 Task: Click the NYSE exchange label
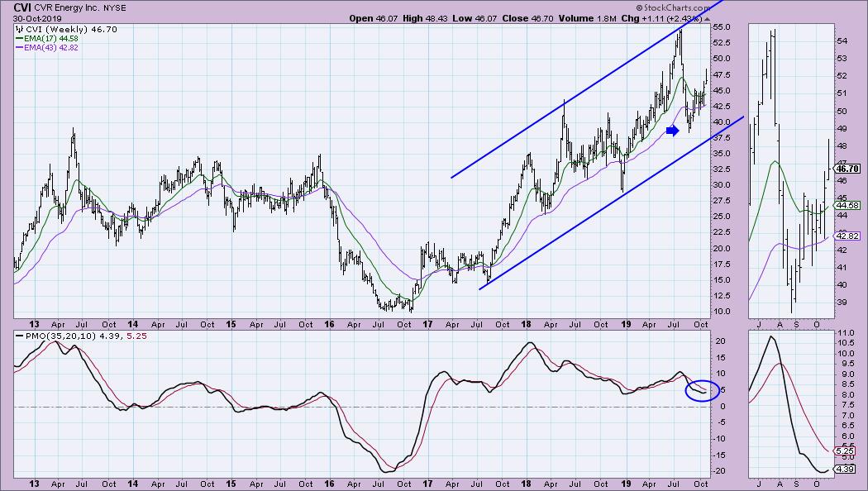click(x=115, y=8)
